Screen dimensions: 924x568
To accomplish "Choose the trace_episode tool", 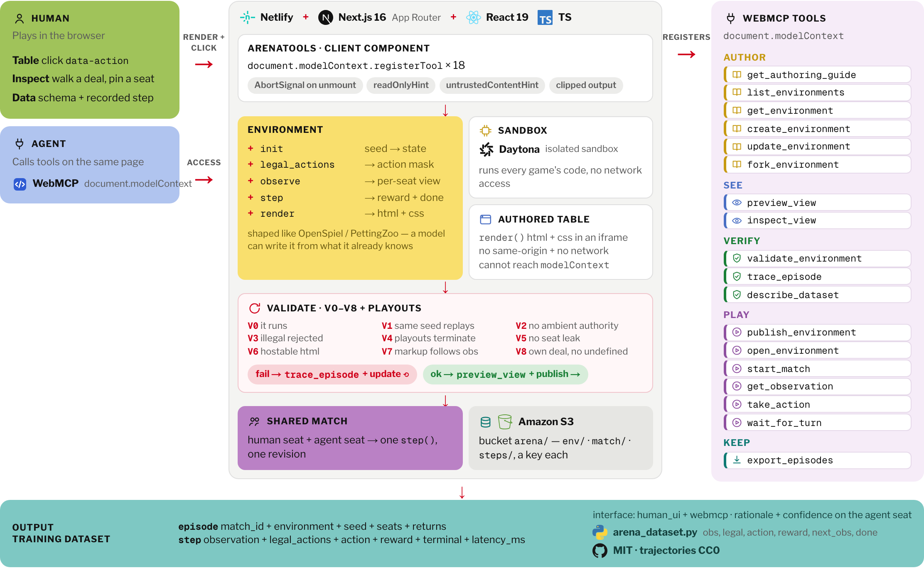I will (x=817, y=277).
